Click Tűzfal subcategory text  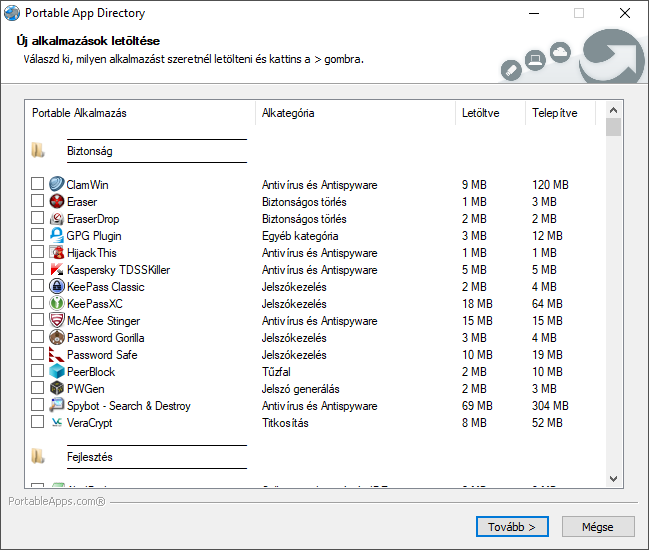coord(276,372)
